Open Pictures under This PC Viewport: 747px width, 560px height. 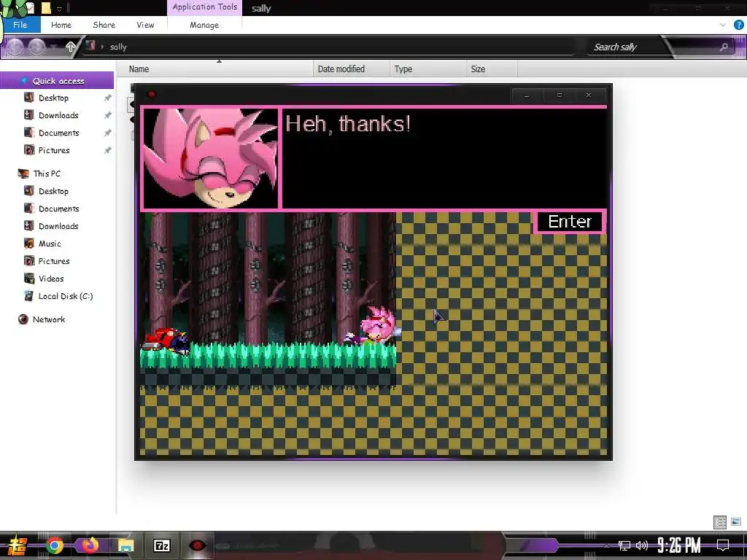click(54, 261)
